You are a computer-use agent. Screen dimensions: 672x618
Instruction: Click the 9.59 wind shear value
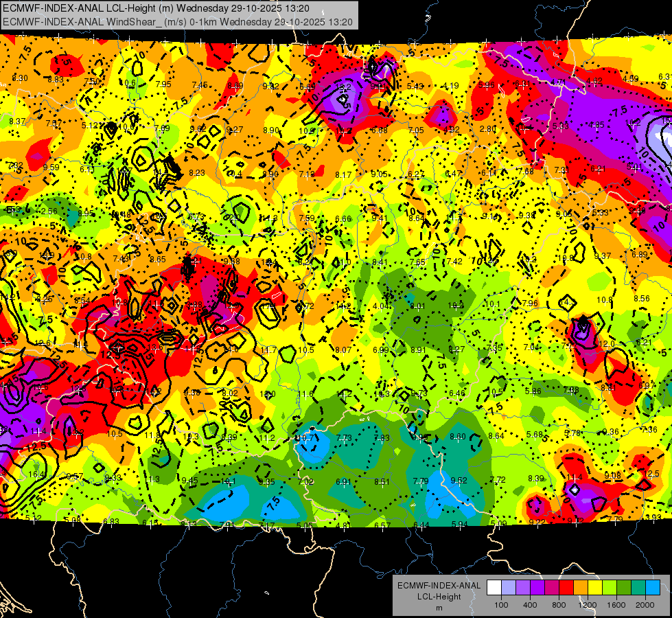[x=51, y=168]
